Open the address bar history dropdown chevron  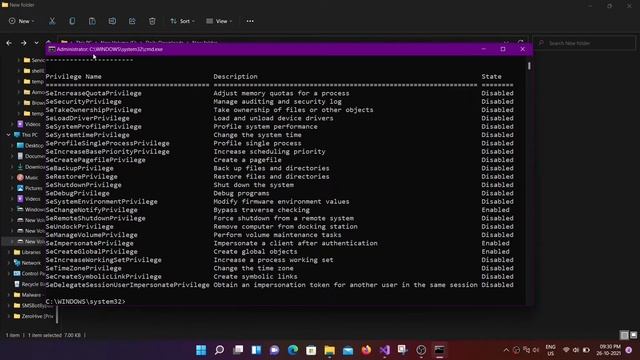pos(507,42)
